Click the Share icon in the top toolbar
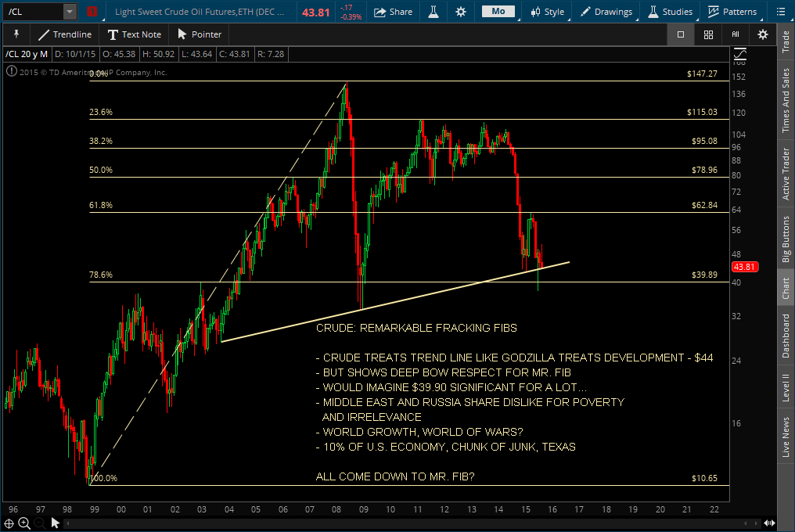The height and width of the screenshot is (532, 795). click(x=394, y=12)
